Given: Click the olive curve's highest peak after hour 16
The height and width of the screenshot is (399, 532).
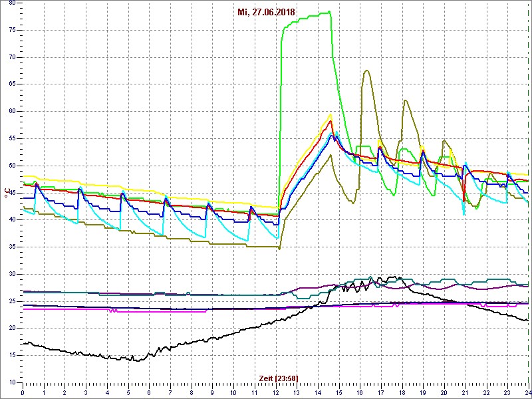Looking at the screenshot, I should click(367, 70).
